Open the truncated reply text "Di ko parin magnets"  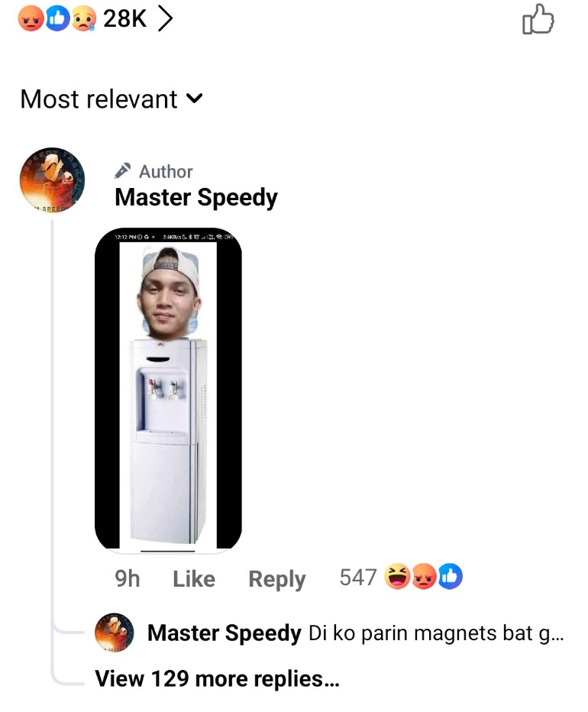[x=435, y=633]
